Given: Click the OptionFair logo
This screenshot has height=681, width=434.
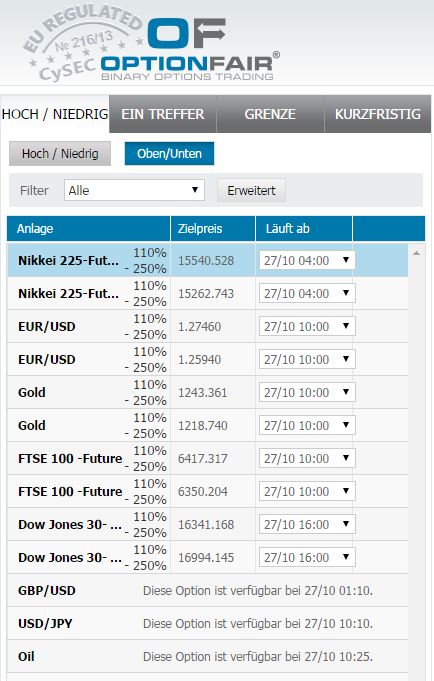Looking at the screenshot, I should tap(190, 50).
